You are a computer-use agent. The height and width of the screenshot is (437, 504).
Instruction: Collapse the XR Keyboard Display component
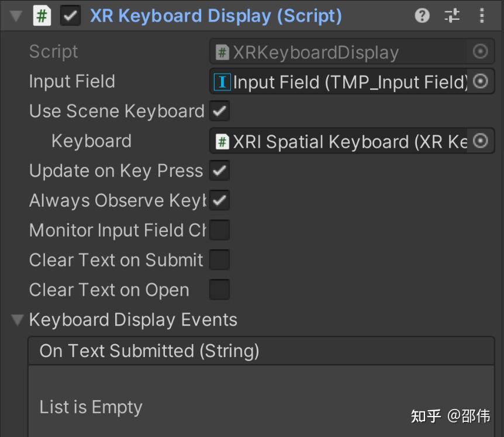(15, 16)
